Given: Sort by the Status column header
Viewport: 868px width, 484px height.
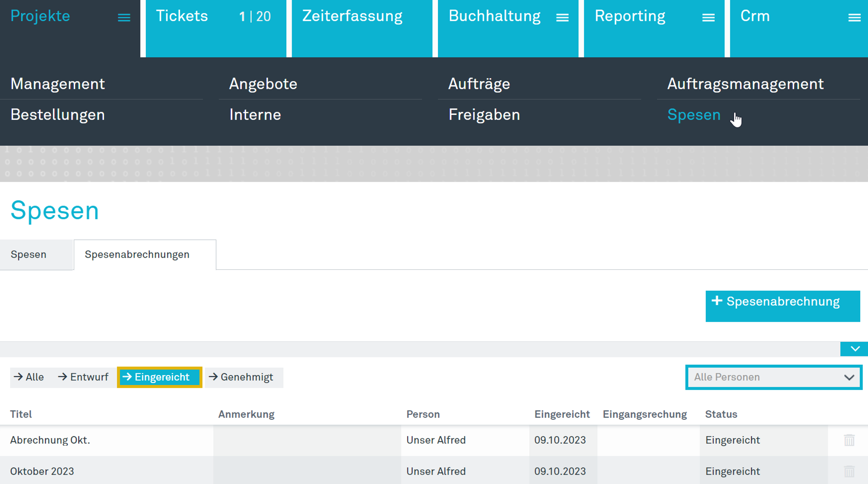Looking at the screenshot, I should pyautogui.click(x=721, y=414).
